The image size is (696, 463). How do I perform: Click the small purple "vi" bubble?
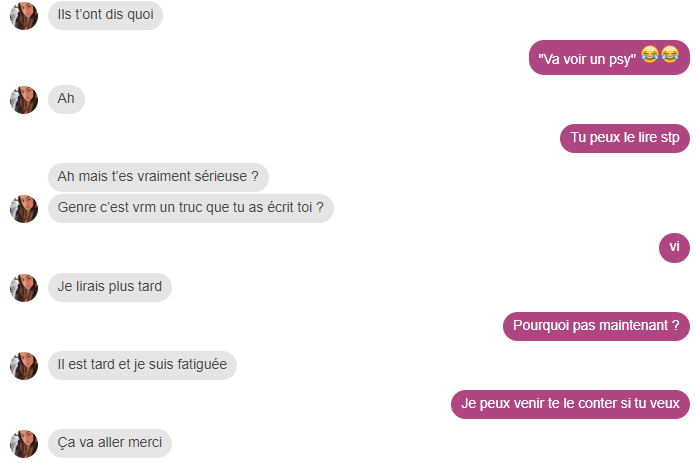pyautogui.click(x=674, y=248)
